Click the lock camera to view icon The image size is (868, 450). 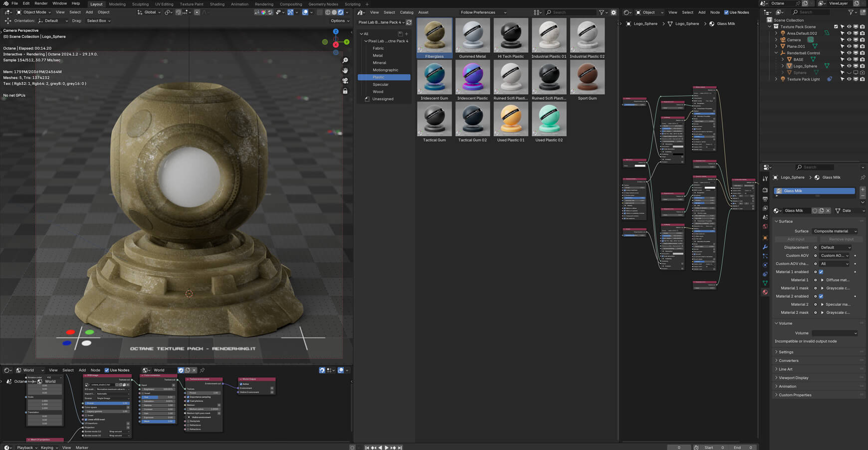(345, 91)
